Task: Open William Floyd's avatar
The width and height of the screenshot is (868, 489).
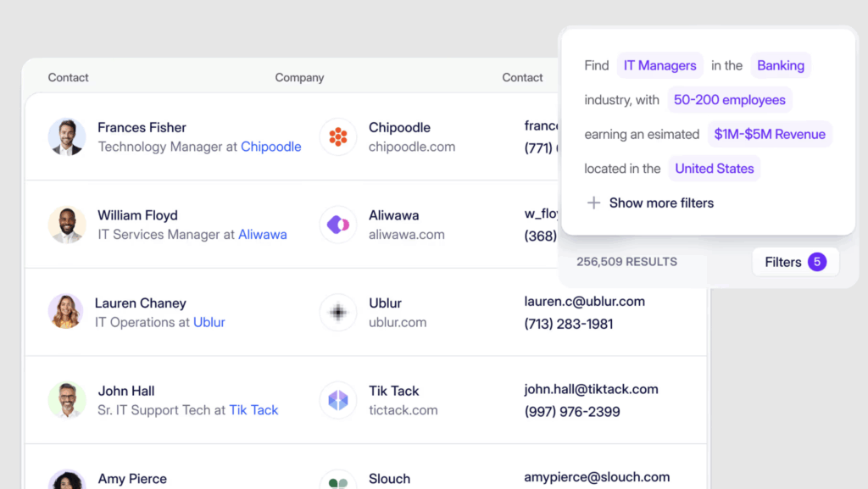Action: click(67, 225)
